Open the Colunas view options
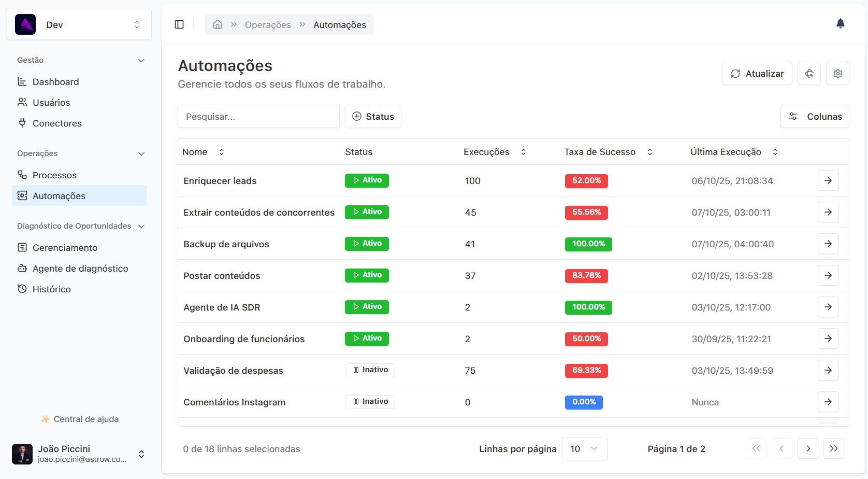This screenshot has height=479, width=868. (x=814, y=117)
